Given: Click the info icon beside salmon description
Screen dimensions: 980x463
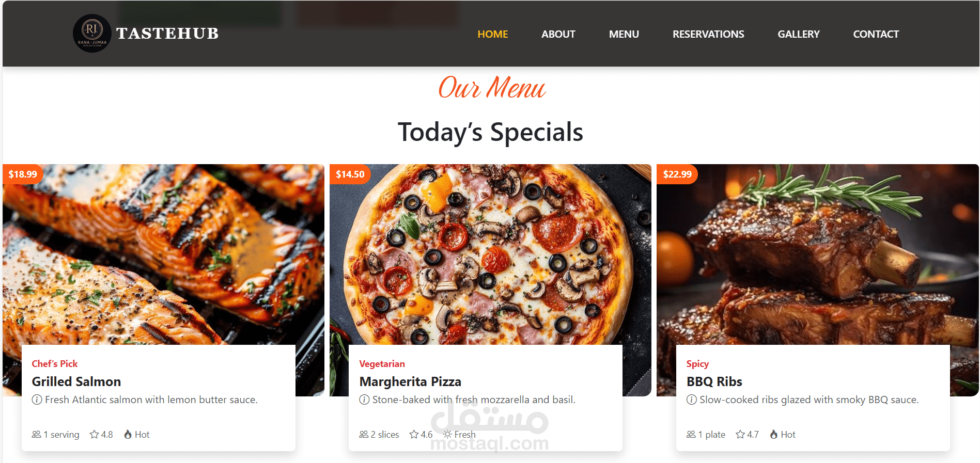Looking at the screenshot, I should 37,400.
